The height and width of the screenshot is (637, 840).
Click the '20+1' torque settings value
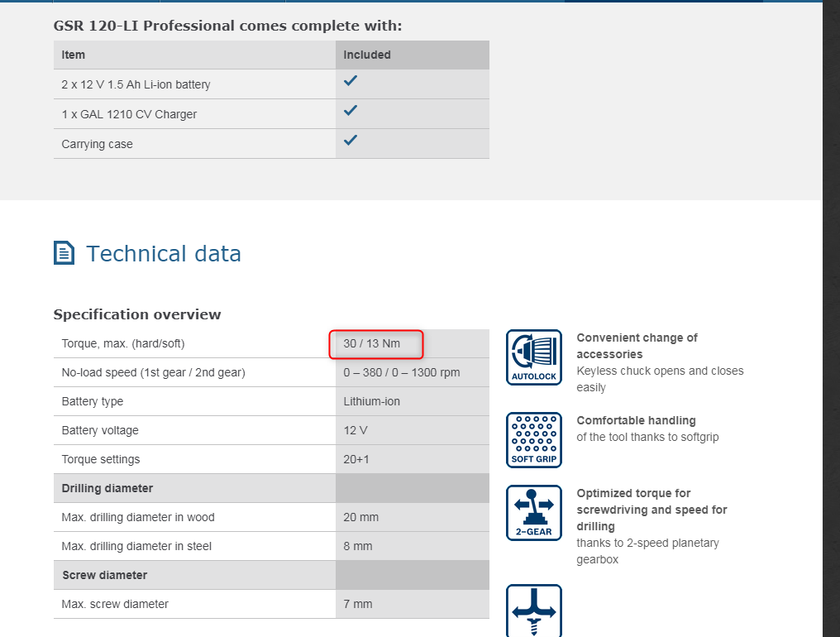[x=356, y=459]
